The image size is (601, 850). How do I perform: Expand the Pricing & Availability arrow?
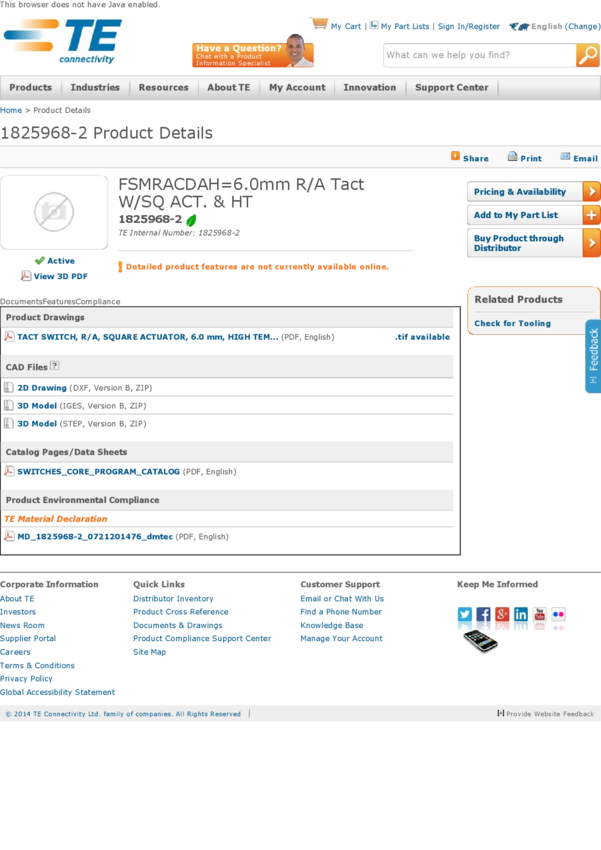coord(592,191)
